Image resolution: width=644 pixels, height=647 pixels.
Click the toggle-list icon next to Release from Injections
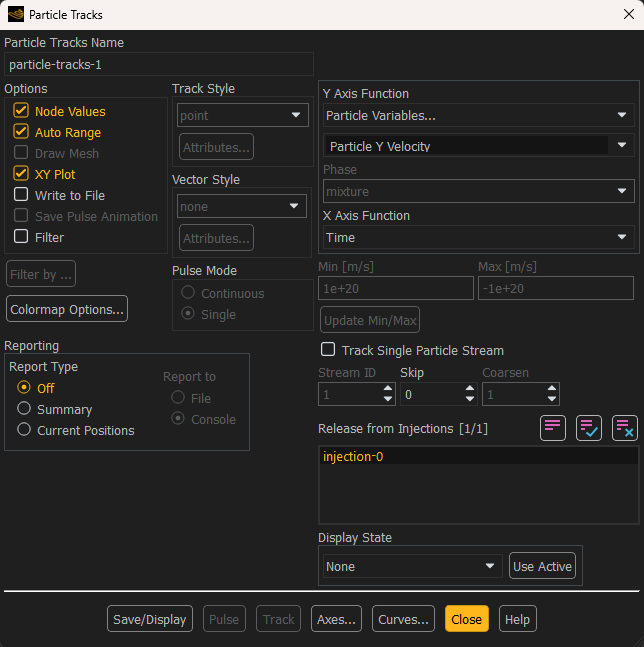(x=552, y=428)
